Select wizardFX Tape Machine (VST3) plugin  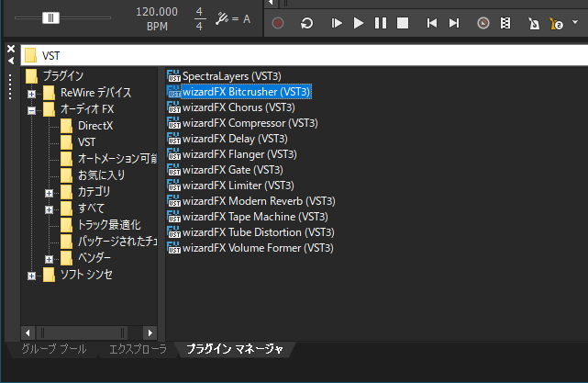tap(255, 217)
